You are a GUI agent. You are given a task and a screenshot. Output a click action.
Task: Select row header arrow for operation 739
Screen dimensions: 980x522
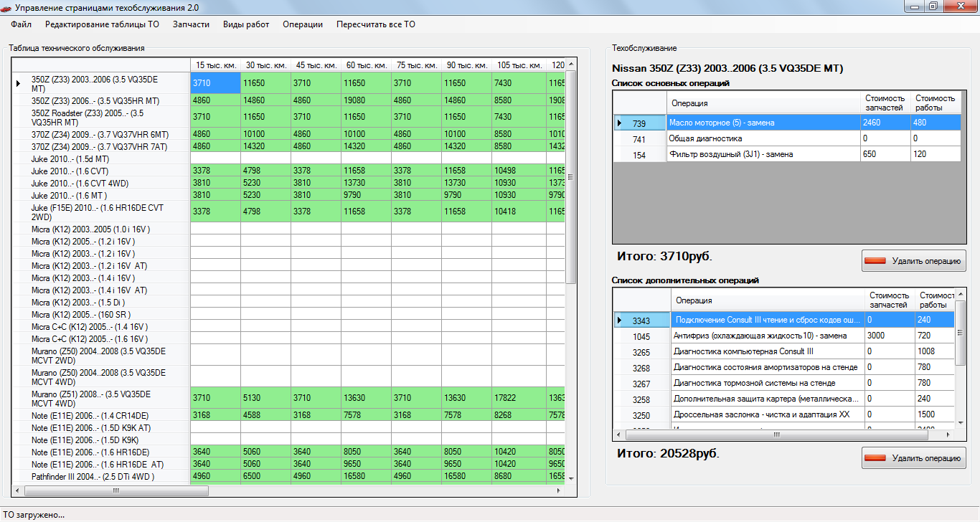click(x=620, y=123)
